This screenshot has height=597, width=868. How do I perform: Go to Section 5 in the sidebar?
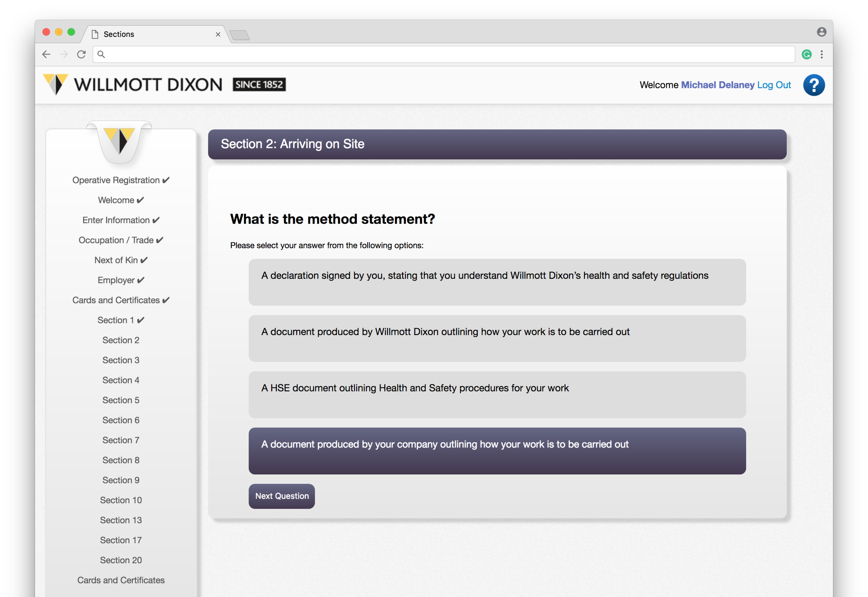click(x=121, y=400)
